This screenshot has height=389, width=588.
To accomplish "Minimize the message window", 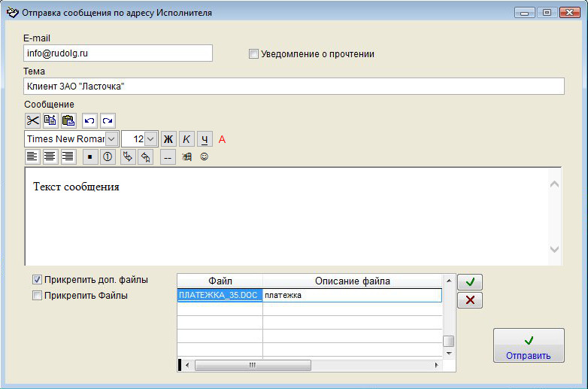I will tap(525, 13).
